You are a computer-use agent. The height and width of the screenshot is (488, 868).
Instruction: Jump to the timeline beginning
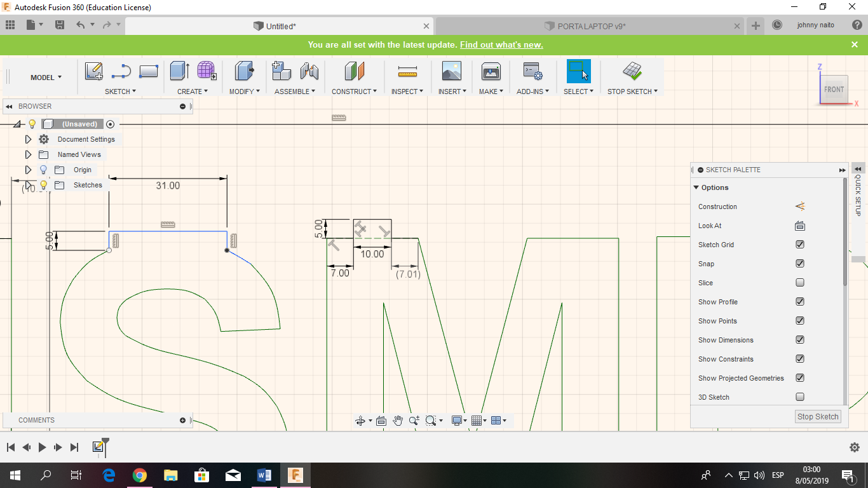(11, 447)
